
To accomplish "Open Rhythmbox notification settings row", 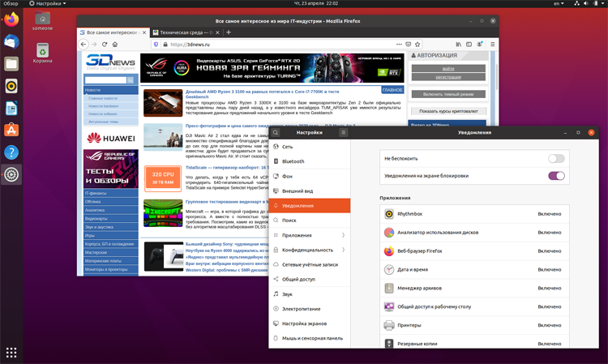I will pos(474,214).
